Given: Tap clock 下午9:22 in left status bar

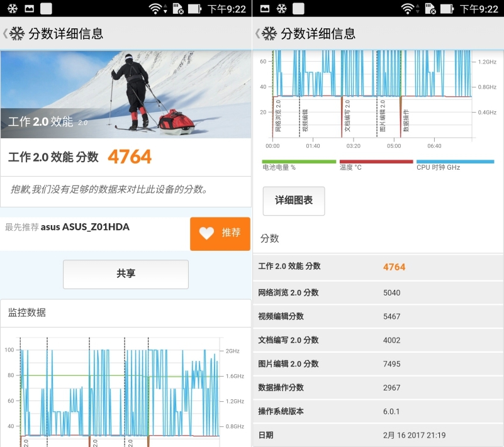Looking at the screenshot, I should click(227, 9).
